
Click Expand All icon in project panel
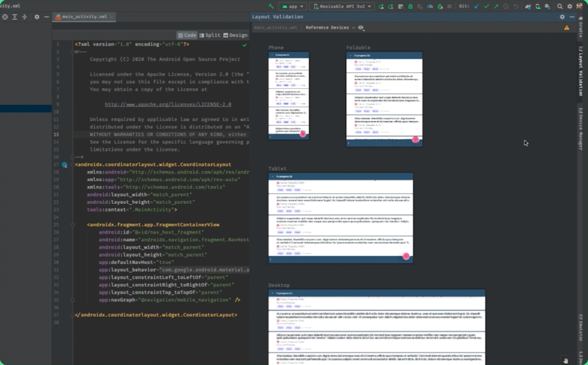(x=15, y=17)
